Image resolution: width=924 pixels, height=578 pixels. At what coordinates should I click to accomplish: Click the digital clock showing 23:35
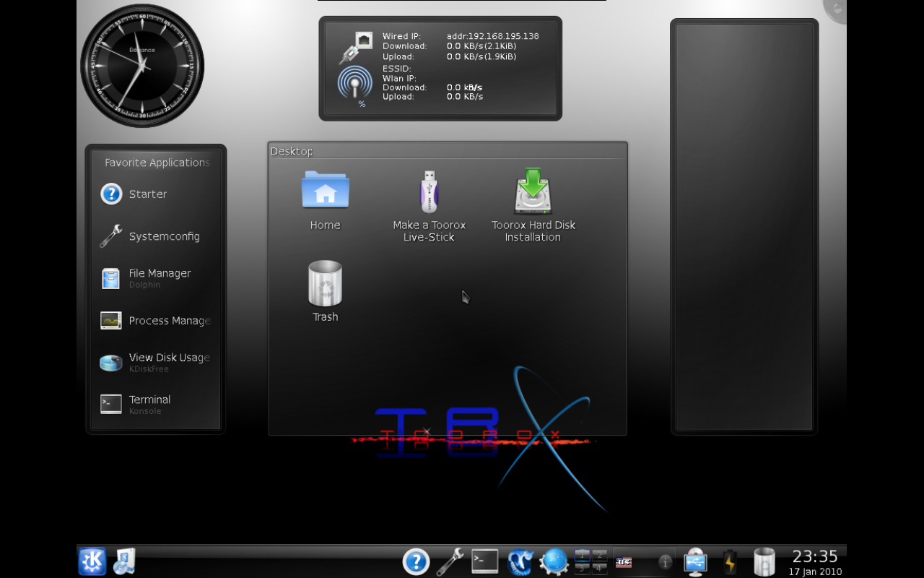[x=815, y=556]
